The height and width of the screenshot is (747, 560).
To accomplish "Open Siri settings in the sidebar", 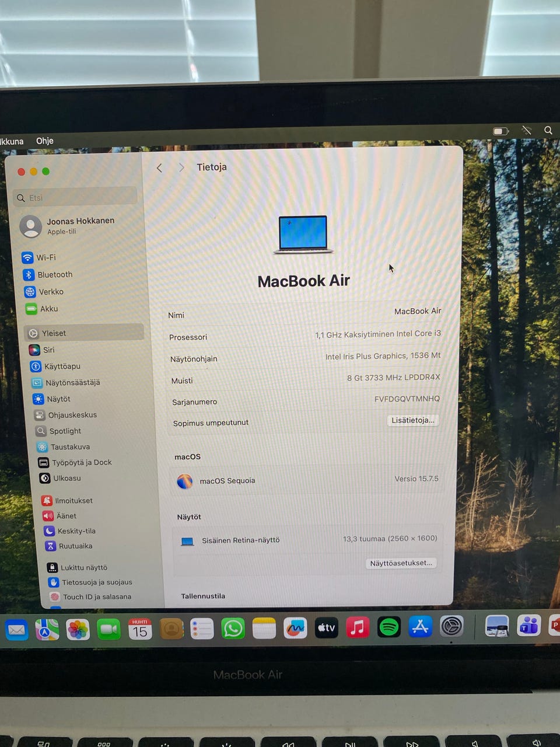I will (x=42, y=350).
